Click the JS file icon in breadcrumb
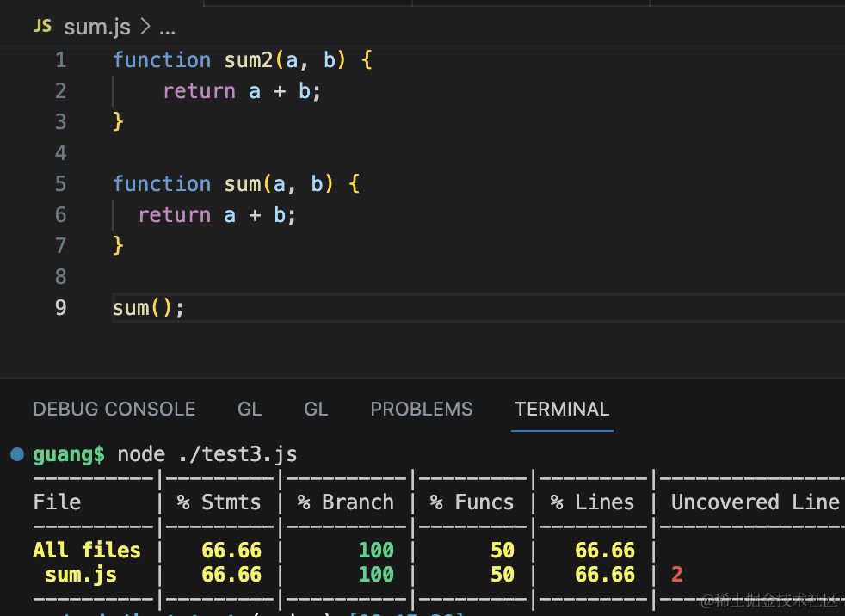 [x=42, y=27]
